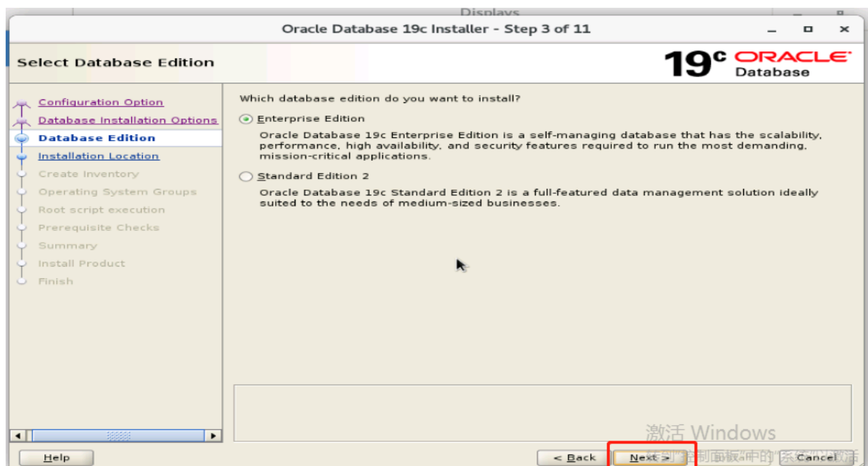
Task: Click the sidebar scrollbar right arrow
Action: pyautogui.click(x=214, y=436)
